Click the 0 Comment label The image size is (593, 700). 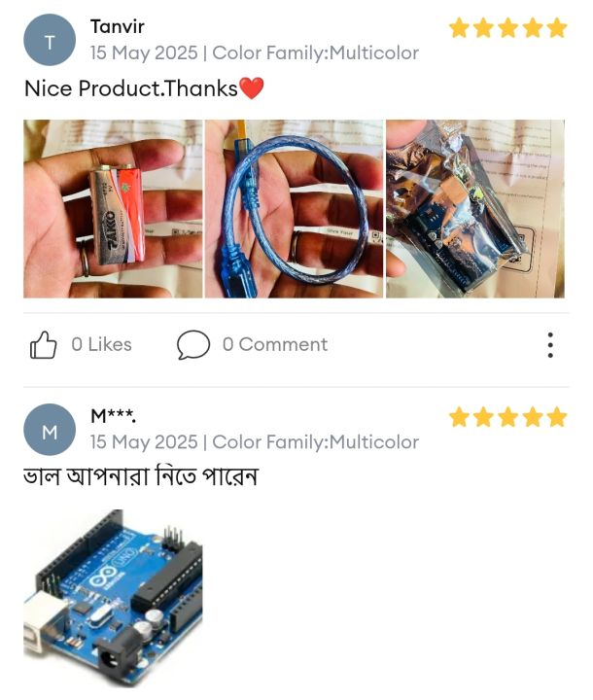coord(275,344)
